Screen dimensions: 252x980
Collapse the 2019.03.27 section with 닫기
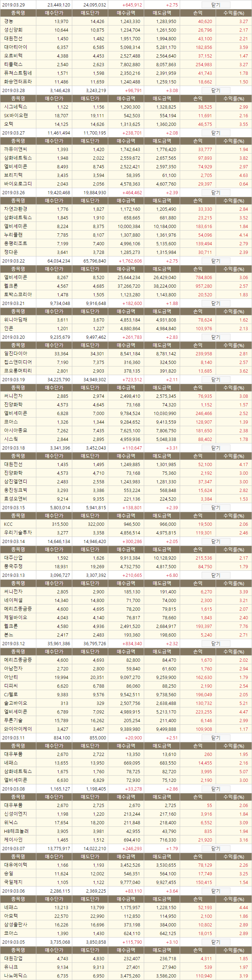(x=215, y=133)
